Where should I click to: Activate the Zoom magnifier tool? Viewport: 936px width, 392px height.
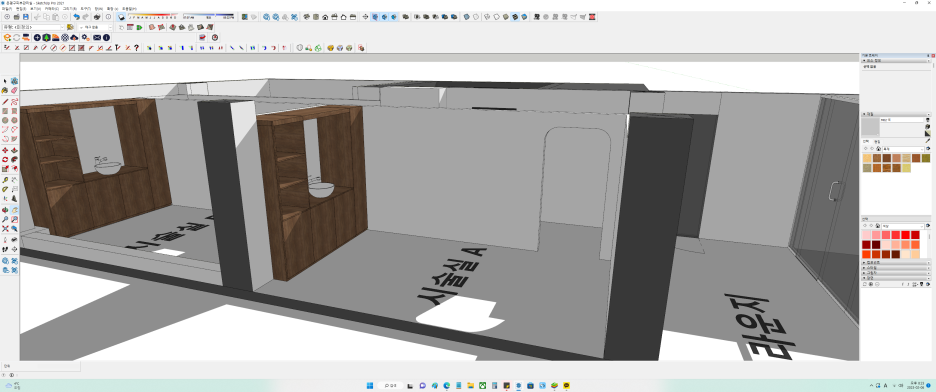click(x=5, y=219)
